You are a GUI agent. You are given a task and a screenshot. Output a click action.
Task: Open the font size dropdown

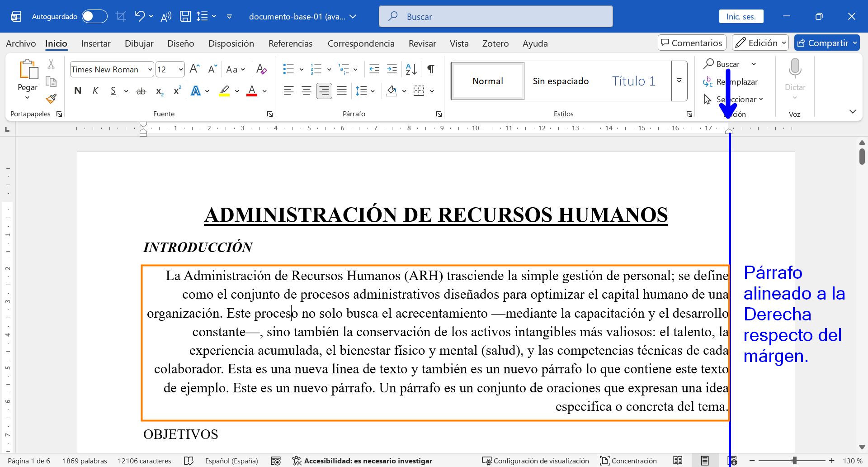pyautogui.click(x=180, y=70)
